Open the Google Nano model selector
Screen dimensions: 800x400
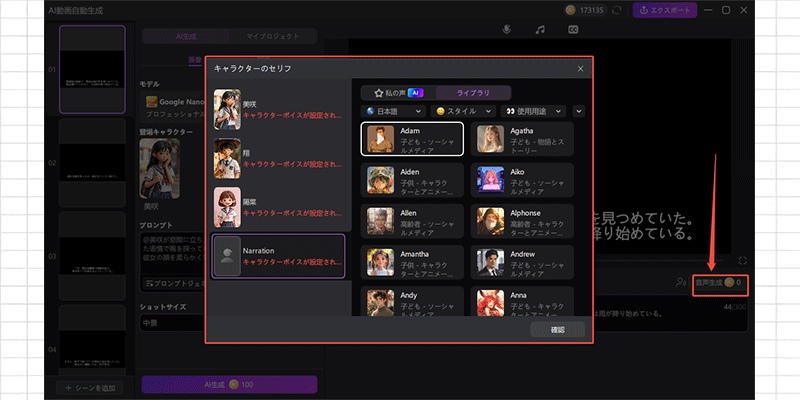pos(173,107)
